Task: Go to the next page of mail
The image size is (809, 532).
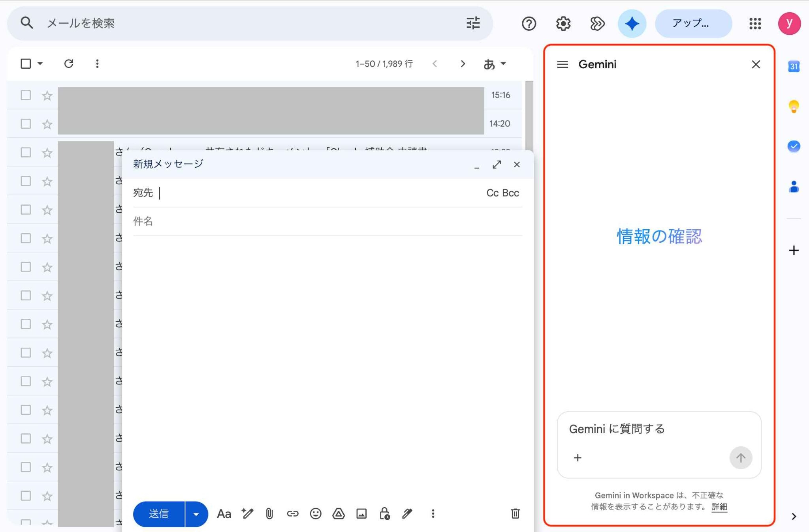Action: tap(463, 64)
